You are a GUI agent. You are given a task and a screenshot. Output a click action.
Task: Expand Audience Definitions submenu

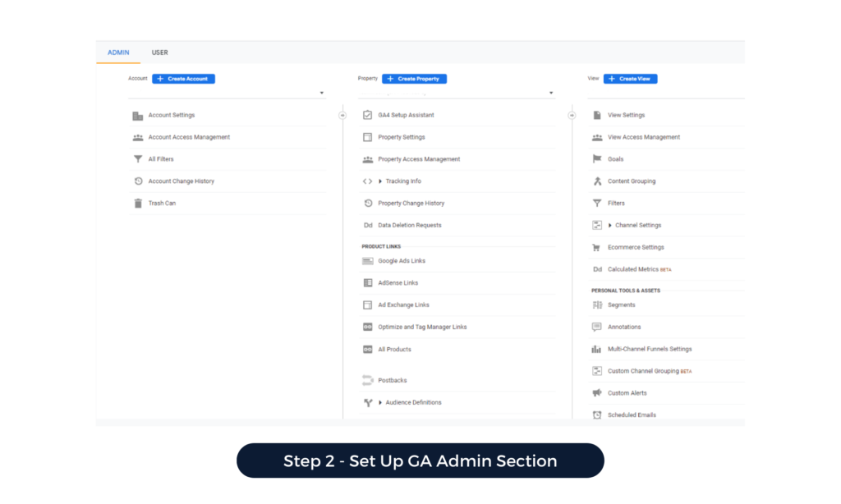pyautogui.click(x=380, y=402)
